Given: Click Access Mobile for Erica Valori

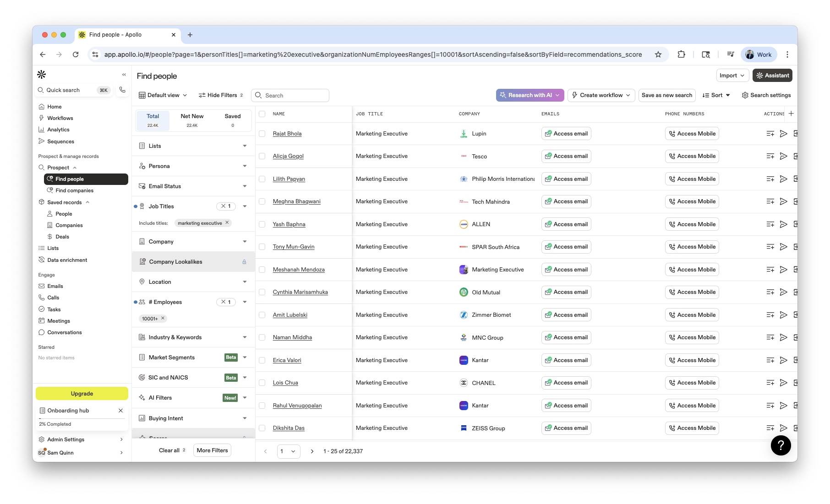Looking at the screenshot, I should point(692,360).
